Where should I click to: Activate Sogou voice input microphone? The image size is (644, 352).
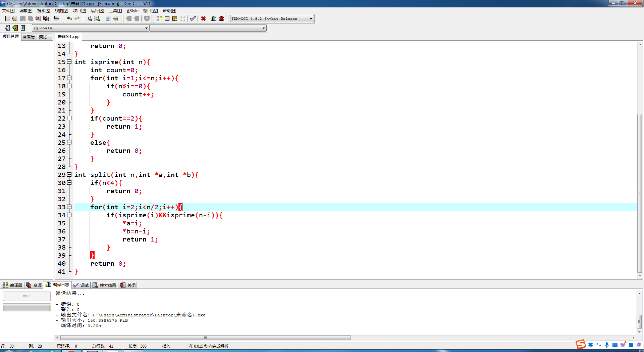(607, 345)
